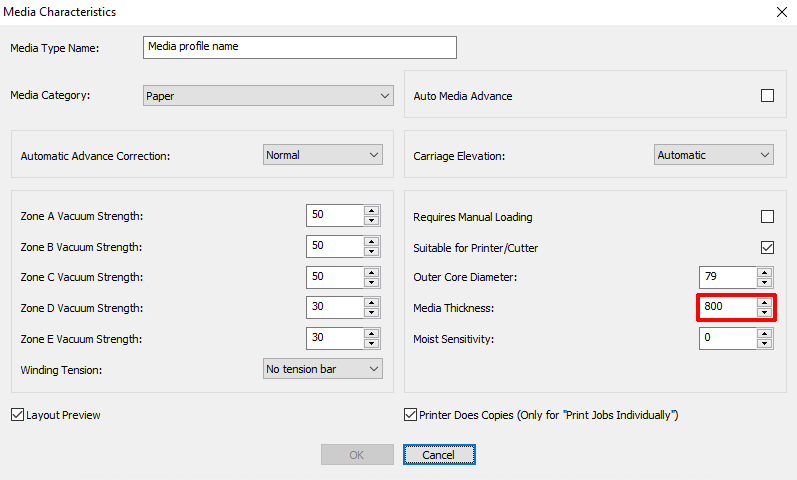Check Requires Manual Loading option
The height and width of the screenshot is (480, 797).
pyautogui.click(x=768, y=217)
